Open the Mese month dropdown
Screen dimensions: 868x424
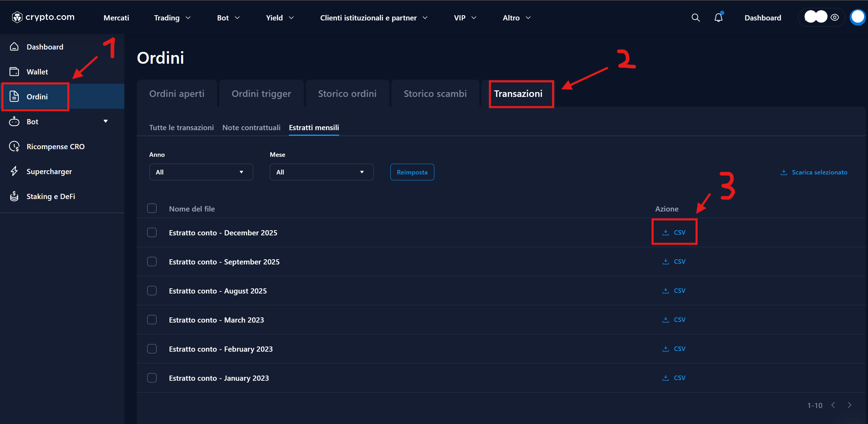[321, 172]
